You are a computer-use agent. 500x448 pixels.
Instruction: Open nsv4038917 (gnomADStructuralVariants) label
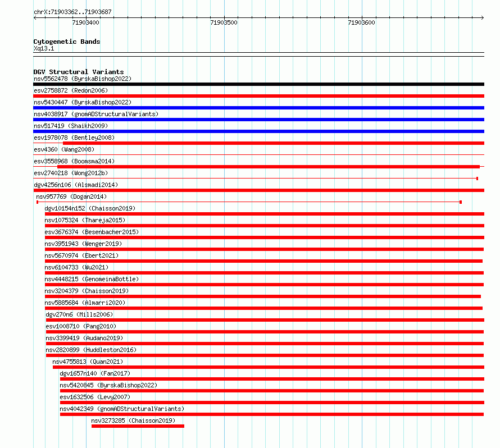tap(96, 114)
